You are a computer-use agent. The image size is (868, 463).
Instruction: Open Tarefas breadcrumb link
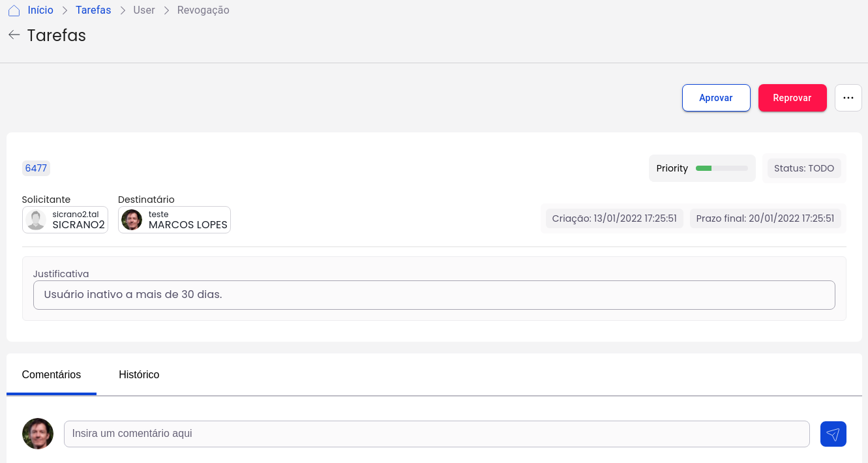(93, 10)
